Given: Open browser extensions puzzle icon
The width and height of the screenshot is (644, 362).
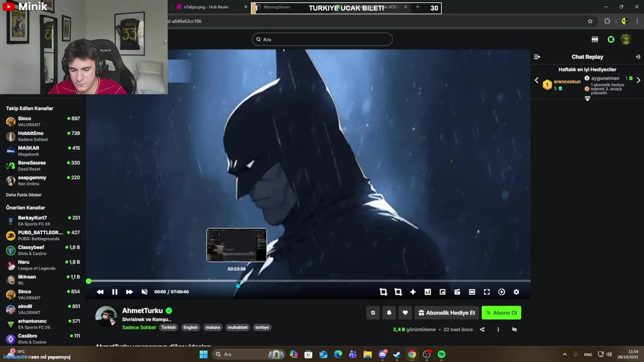Looking at the screenshot, I should [607, 21].
